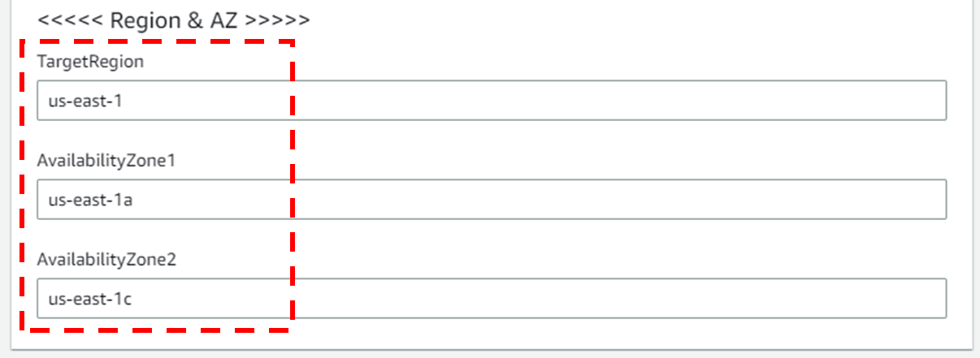Place cursor on the us-east-1a value
The image size is (980, 358).
click(x=89, y=201)
